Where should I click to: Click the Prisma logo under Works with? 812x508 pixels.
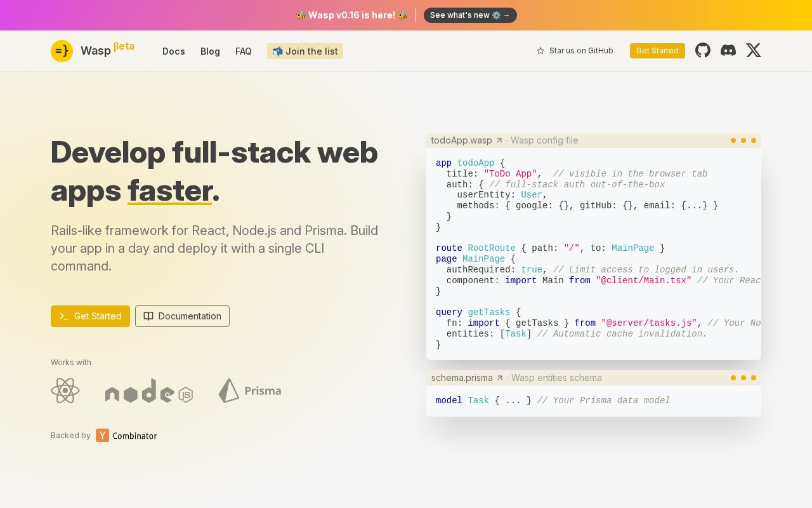250,391
